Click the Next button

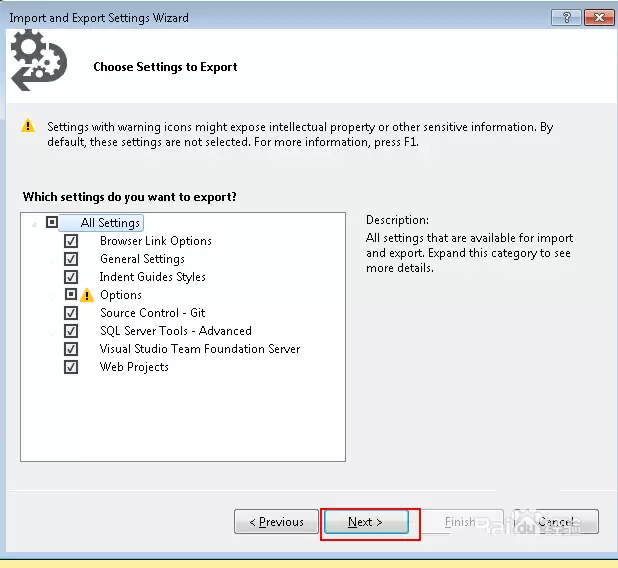(x=365, y=522)
